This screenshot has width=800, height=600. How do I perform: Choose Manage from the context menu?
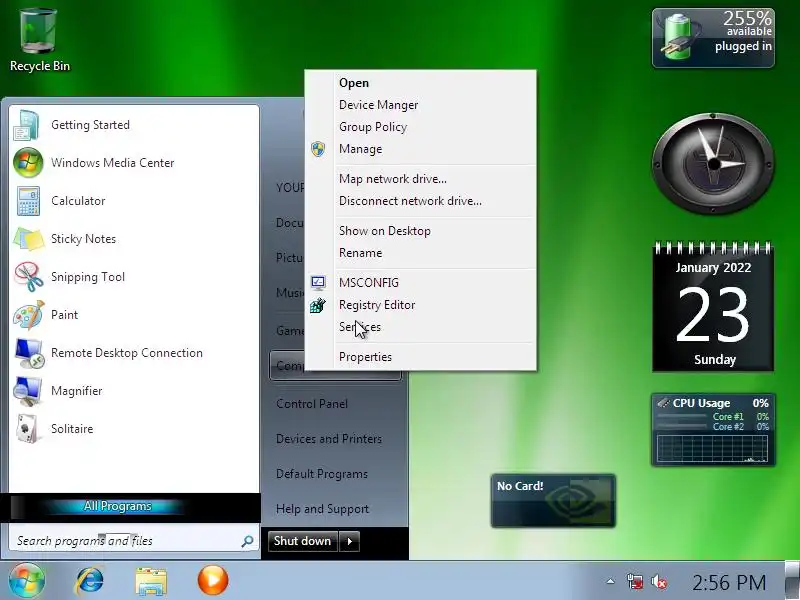(420, 149)
